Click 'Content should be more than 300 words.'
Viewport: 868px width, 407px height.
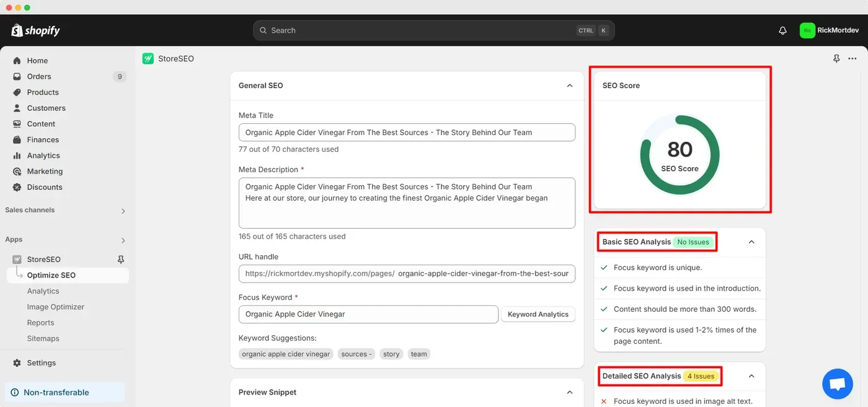(685, 309)
